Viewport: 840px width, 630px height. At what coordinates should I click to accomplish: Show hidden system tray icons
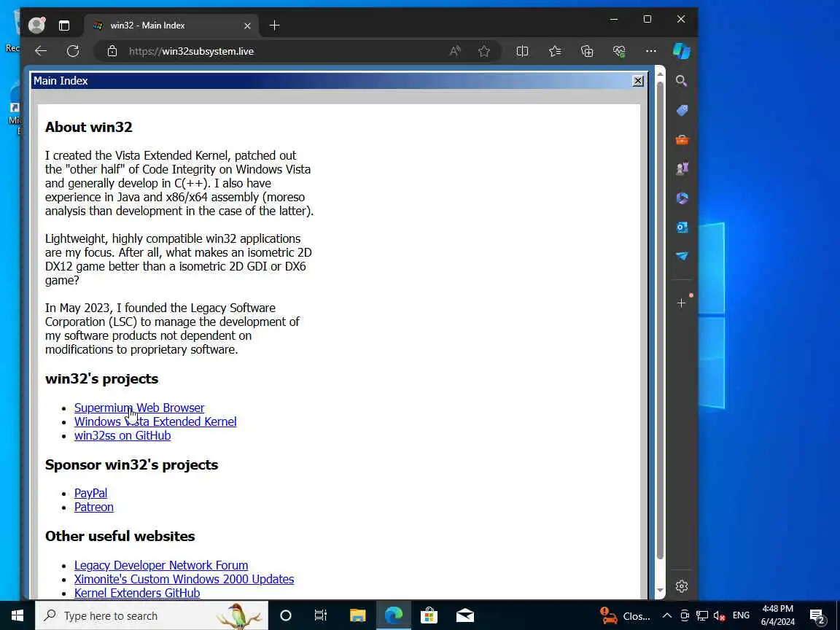(x=667, y=615)
